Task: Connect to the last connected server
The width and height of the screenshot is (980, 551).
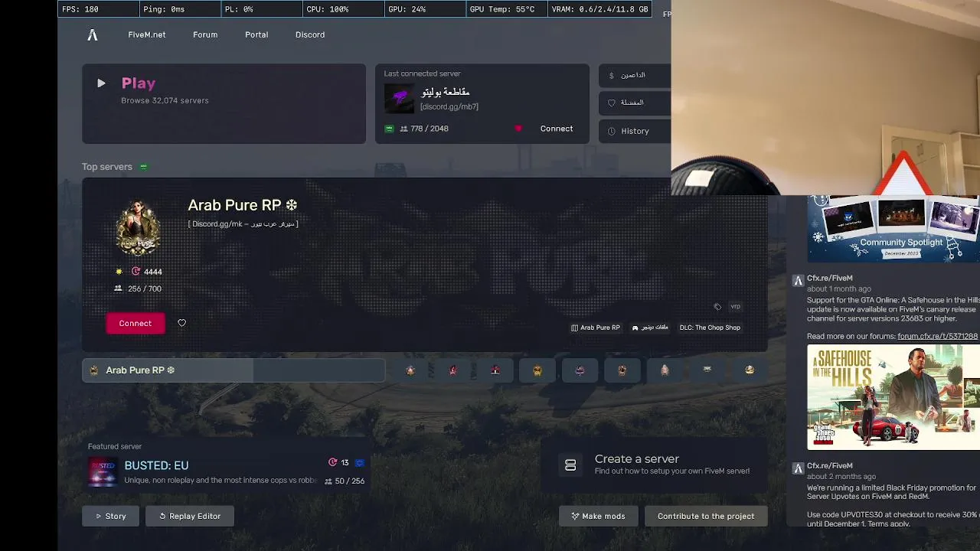Action: point(557,129)
